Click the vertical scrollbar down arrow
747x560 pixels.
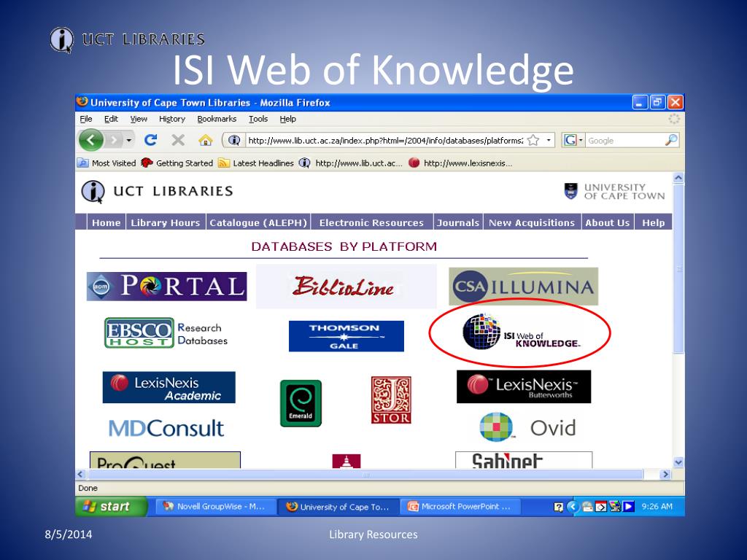click(678, 462)
